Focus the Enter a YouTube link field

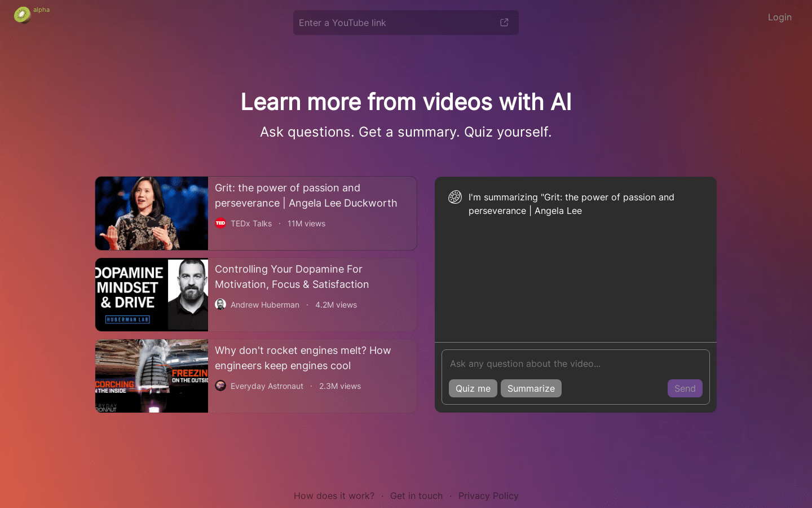(395, 23)
